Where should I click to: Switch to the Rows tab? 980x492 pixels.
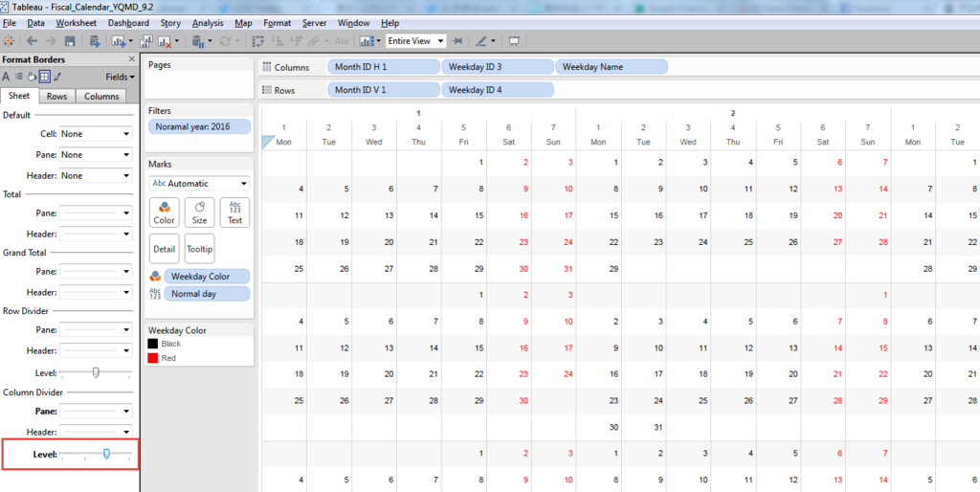coord(57,97)
